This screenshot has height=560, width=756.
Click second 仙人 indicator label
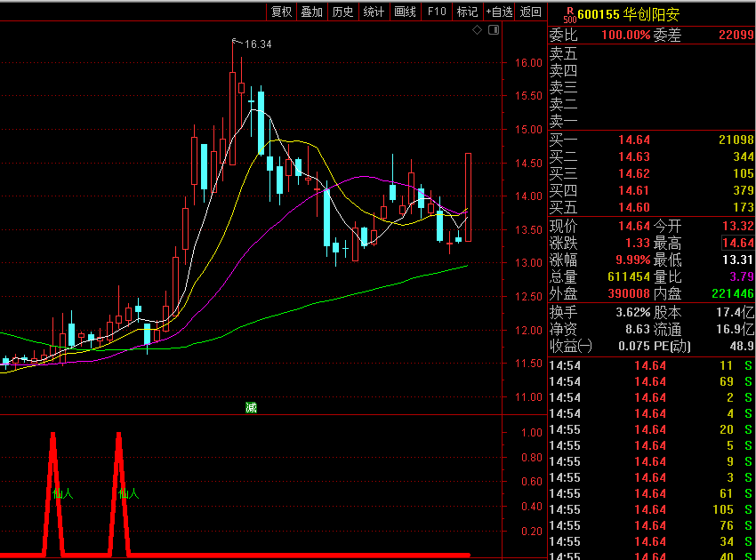(x=128, y=493)
